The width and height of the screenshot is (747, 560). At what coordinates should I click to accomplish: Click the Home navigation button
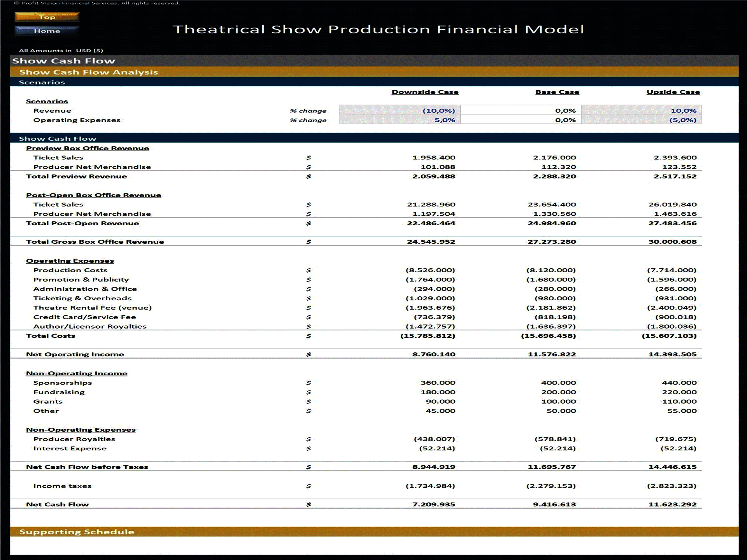[x=46, y=30]
